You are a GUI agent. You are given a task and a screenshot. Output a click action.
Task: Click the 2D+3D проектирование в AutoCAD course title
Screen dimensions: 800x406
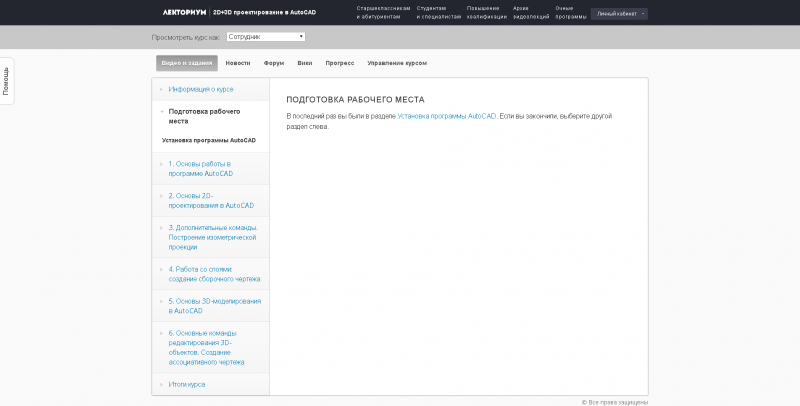tap(264, 12)
